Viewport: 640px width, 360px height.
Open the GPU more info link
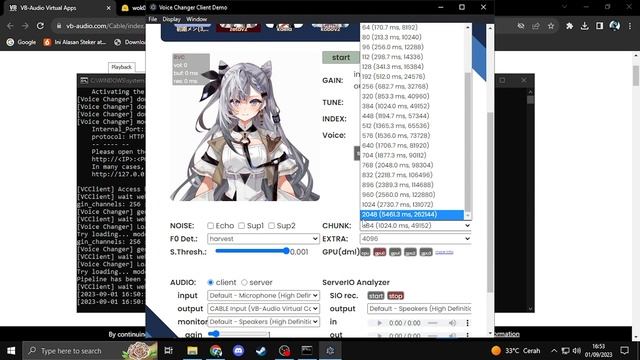444,252
